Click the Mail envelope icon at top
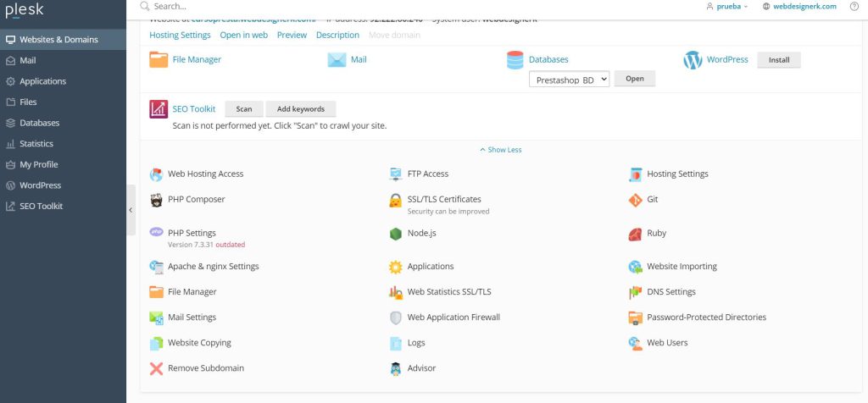The image size is (868, 403). (337, 60)
